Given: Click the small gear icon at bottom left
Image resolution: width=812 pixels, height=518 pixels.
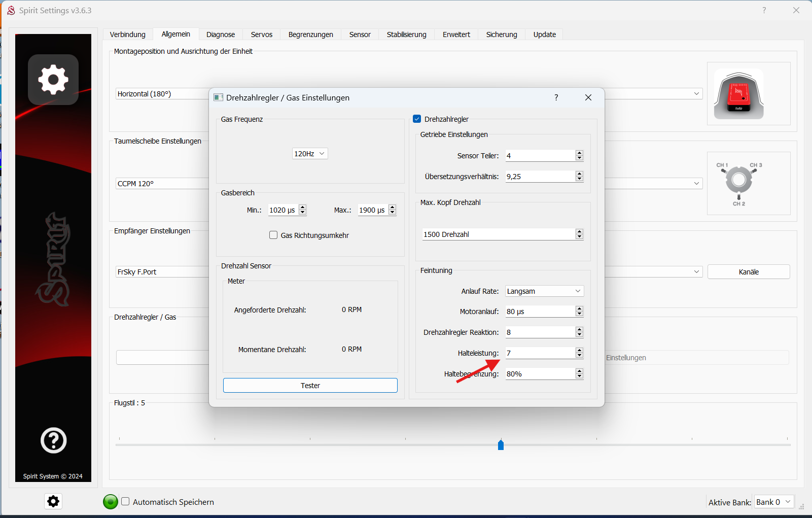Looking at the screenshot, I should [53, 501].
